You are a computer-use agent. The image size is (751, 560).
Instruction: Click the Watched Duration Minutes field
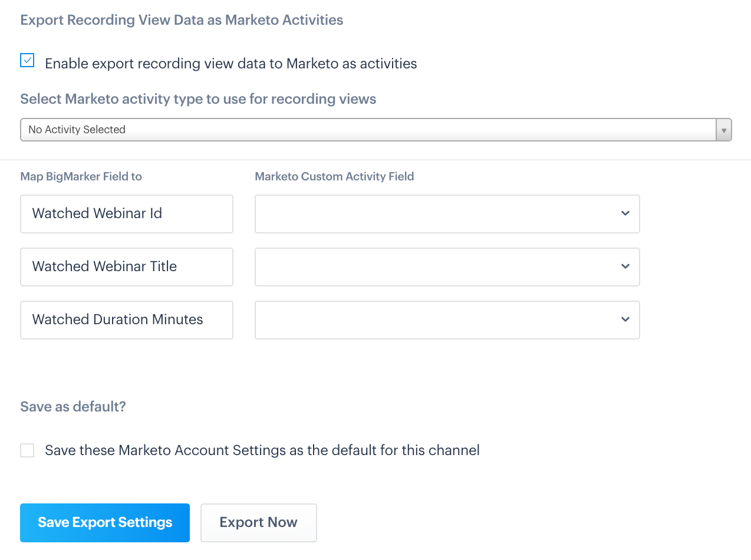[x=127, y=320]
